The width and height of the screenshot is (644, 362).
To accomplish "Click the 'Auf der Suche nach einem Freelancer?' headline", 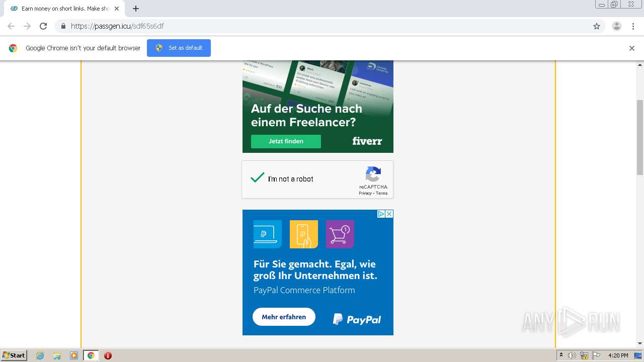I will click(307, 115).
